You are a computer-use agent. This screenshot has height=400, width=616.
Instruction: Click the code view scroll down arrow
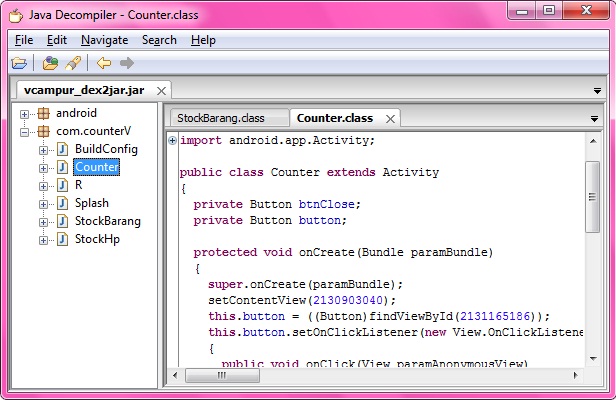593,358
